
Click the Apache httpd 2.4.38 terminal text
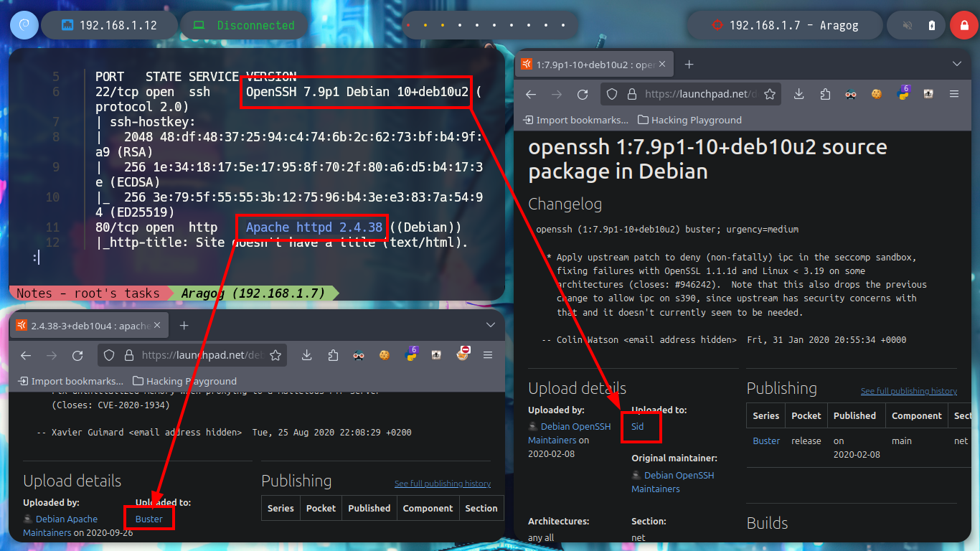pos(314,227)
